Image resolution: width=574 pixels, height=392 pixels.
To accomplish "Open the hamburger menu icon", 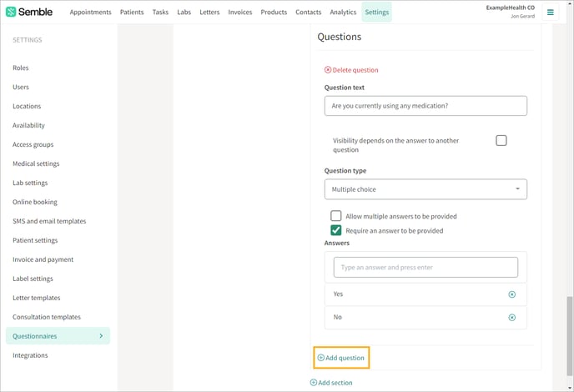I will pyautogui.click(x=550, y=12).
